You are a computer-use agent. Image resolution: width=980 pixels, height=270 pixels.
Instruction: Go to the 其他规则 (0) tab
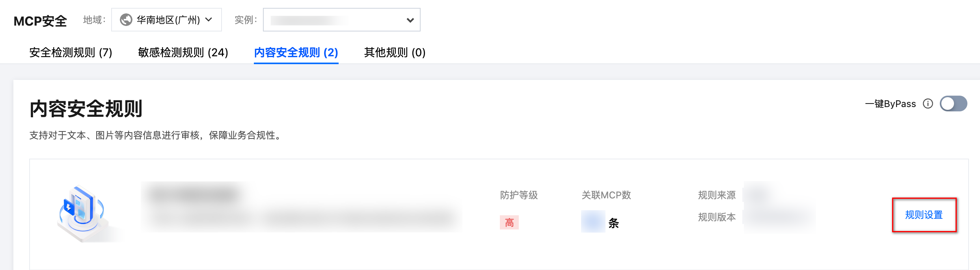point(395,52)
